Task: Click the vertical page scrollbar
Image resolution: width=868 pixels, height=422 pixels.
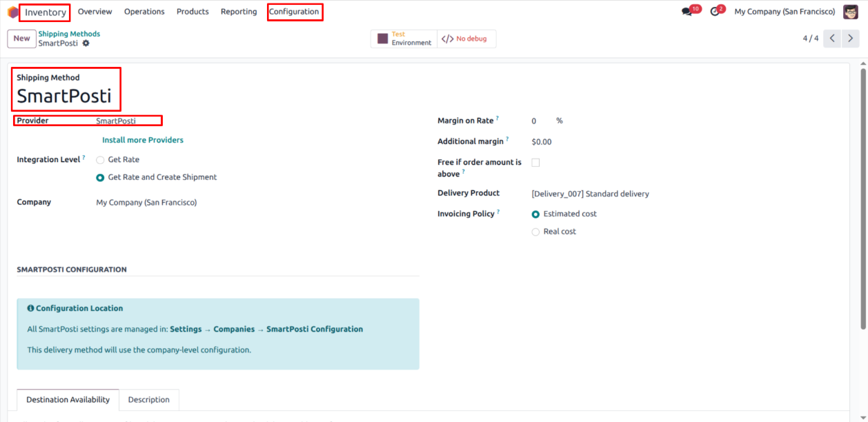Action: tap(862, 200)
